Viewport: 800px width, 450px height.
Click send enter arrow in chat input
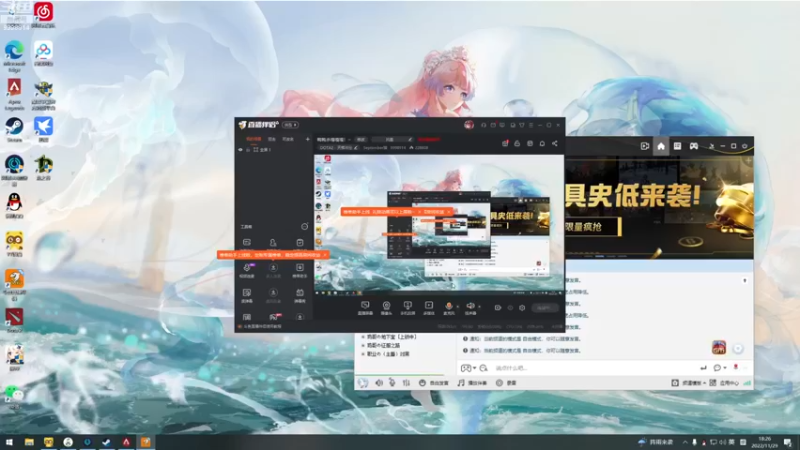(703, 368)
